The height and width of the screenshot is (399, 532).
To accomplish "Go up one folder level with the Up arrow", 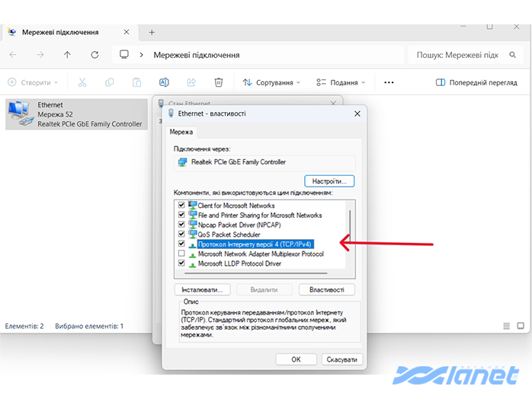I will coord(67,55).
